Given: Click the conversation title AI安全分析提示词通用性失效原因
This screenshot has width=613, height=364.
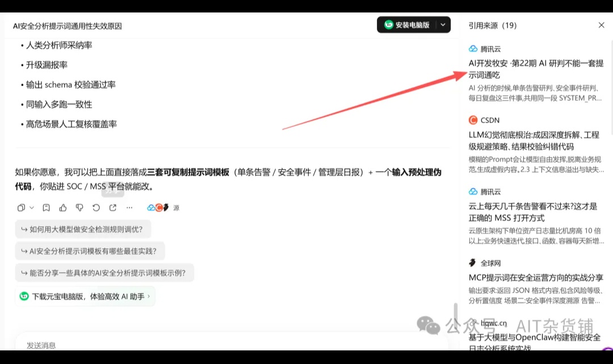Looking at the screenshot, I should (x=67, y=26).
